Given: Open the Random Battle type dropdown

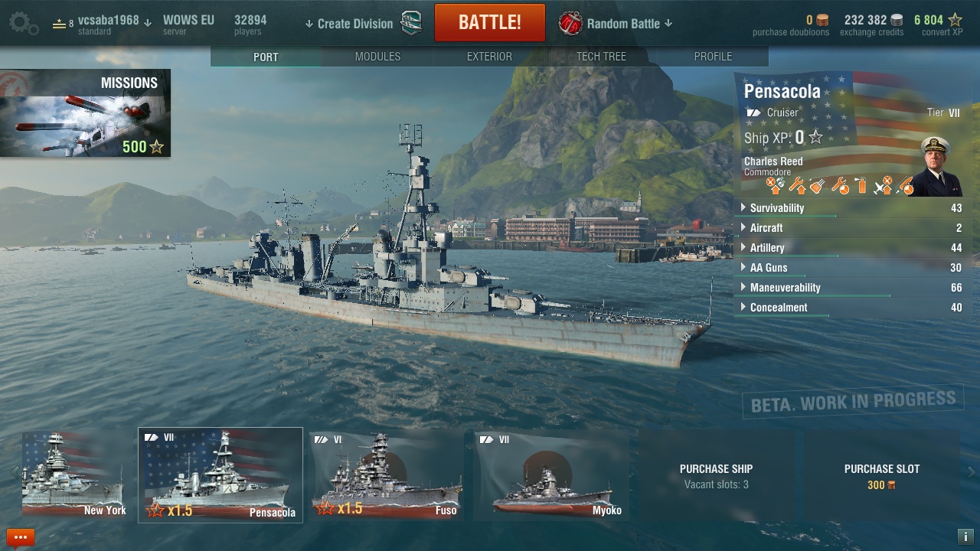Looking at the screenshot, I should coord(629,24).
